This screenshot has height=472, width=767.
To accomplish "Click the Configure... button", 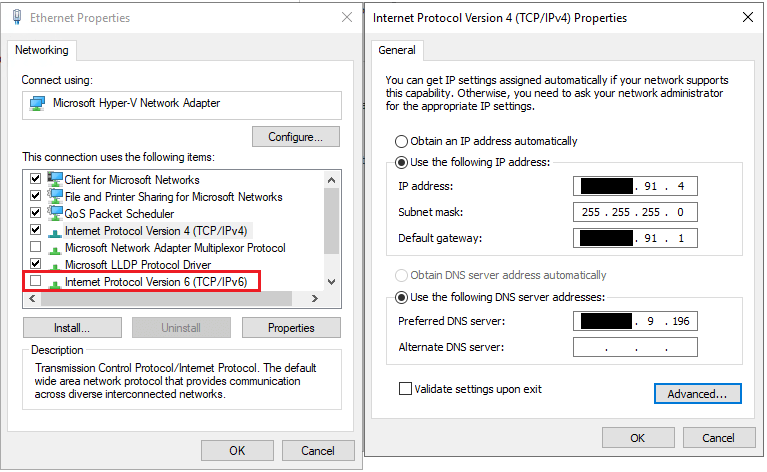I will pyautogui.click(x=296, y=136).
